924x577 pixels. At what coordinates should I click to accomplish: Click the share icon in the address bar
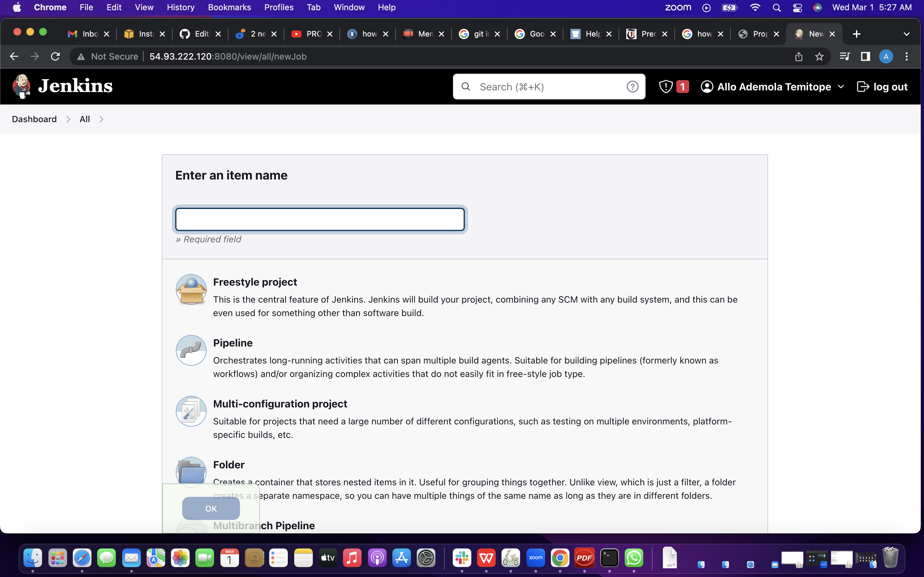[798, 56]
